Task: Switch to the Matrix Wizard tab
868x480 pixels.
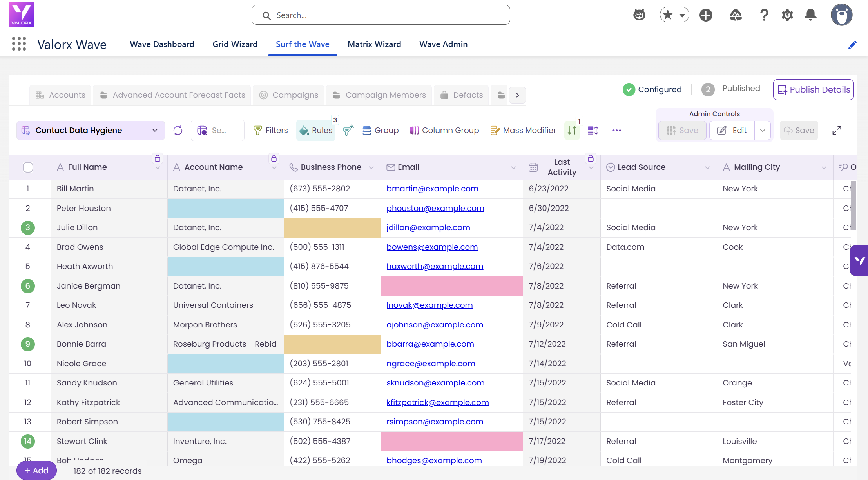Action: pyautogui.click(x=374, y=44)
